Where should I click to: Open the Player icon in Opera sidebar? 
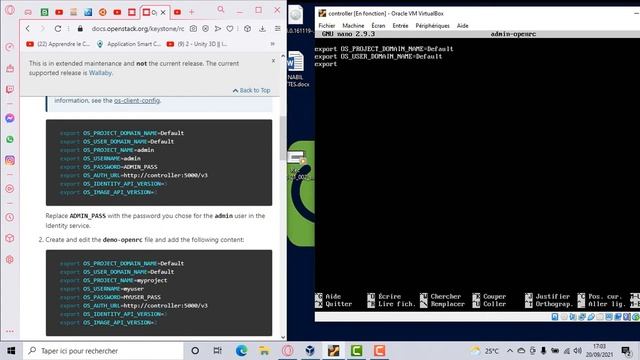pyautogui.click(x=10, y=189)
